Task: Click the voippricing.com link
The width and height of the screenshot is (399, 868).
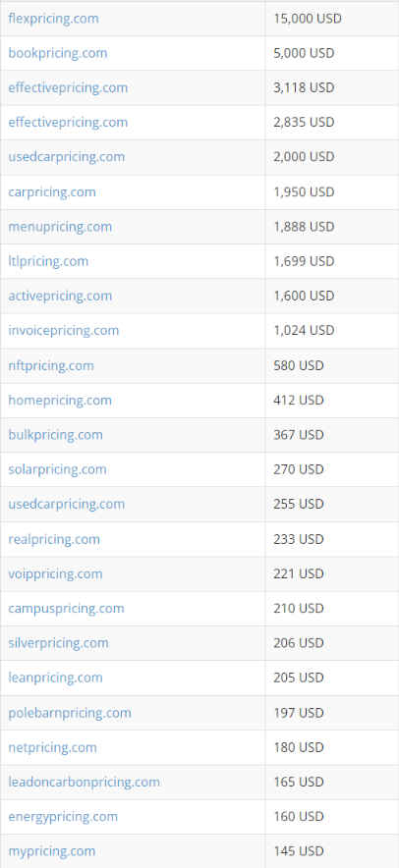Action: point(55,574)
